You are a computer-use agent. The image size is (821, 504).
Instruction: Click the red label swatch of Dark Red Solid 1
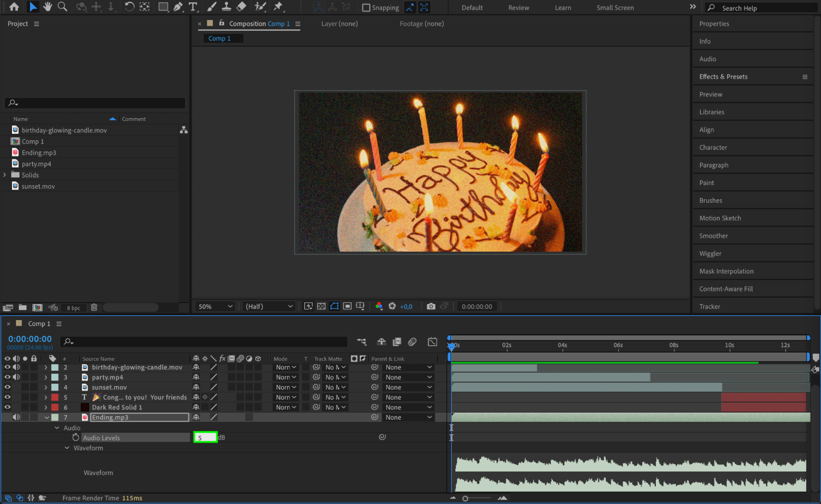click(55, 407)
